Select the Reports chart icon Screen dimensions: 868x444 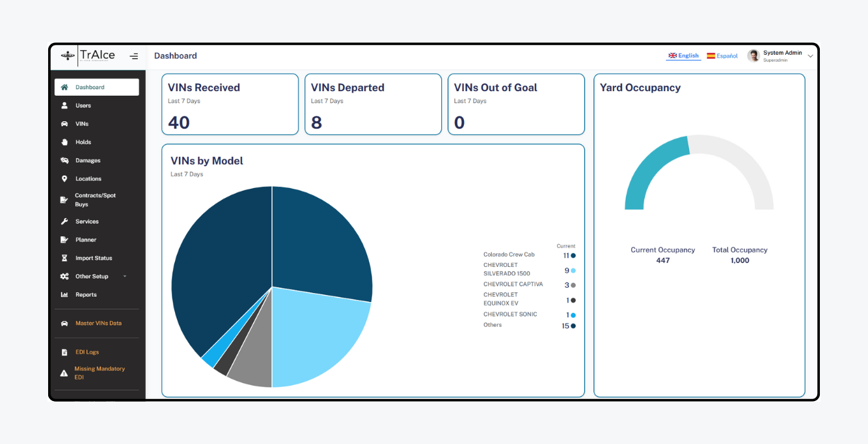click(64, 294)
